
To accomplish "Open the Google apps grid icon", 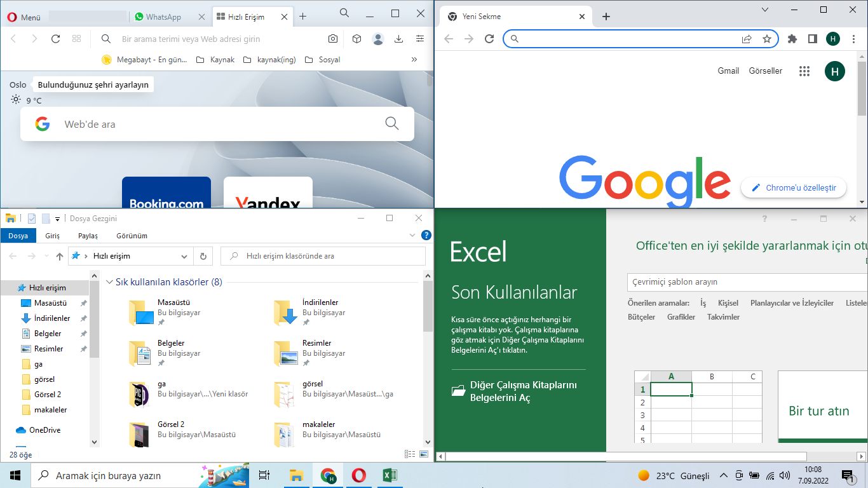I will pos(804,71).
